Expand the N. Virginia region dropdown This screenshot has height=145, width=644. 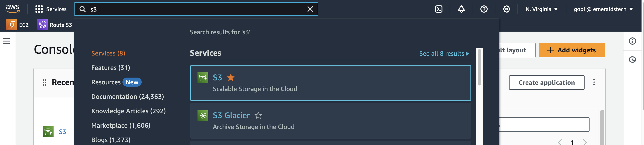click(541, 9)
